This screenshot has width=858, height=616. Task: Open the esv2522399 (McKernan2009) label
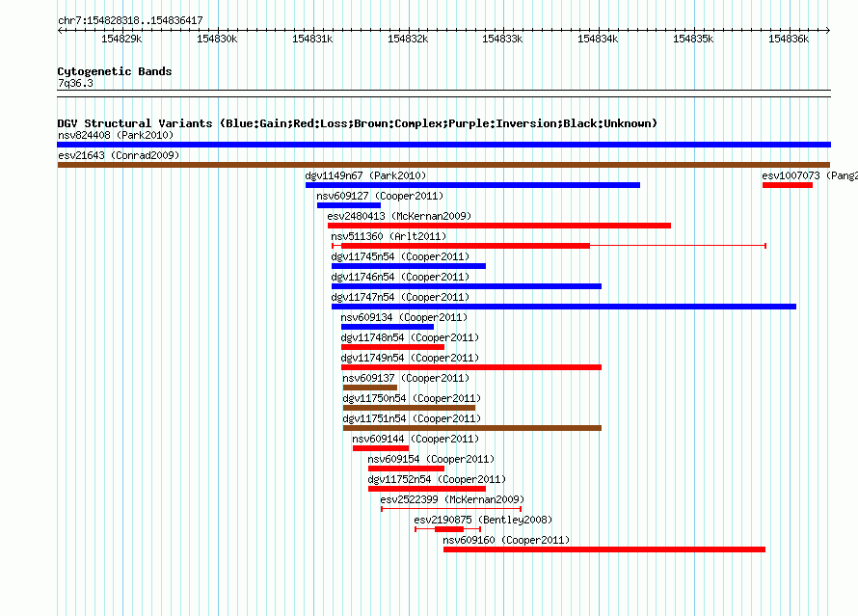[x=452, y=499]
